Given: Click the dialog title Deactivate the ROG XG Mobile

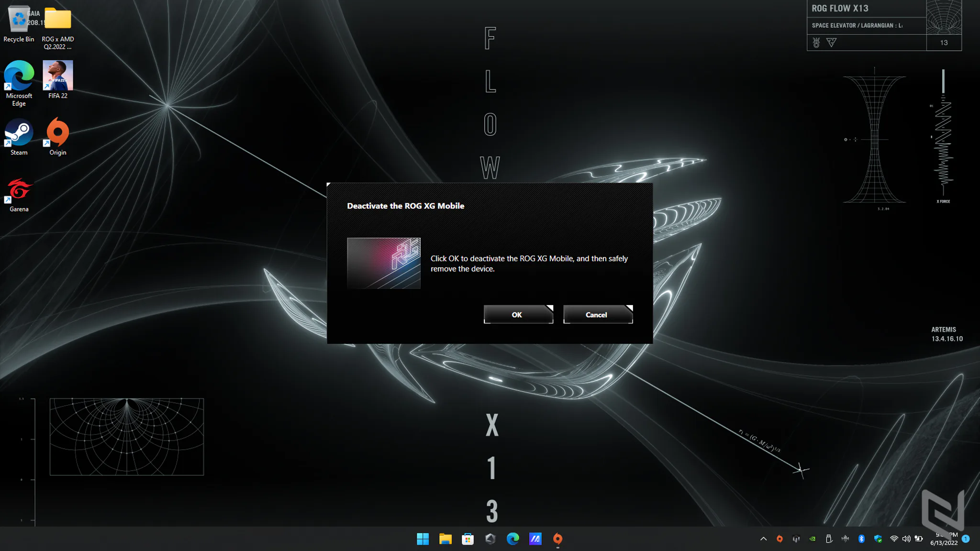Looking at the screenshot, I should 405,206.
